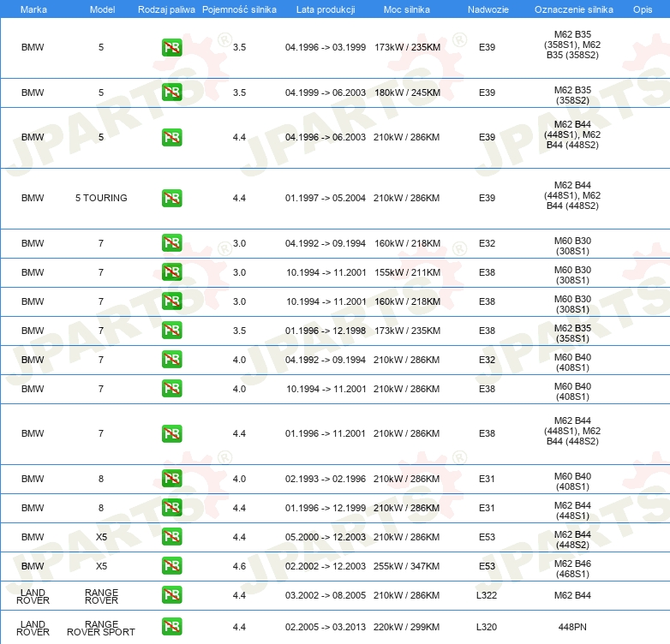Click the fuel icon for the 155kW BMW 7
The height and width of the screenshot is (644, 670).
point(171,272)
